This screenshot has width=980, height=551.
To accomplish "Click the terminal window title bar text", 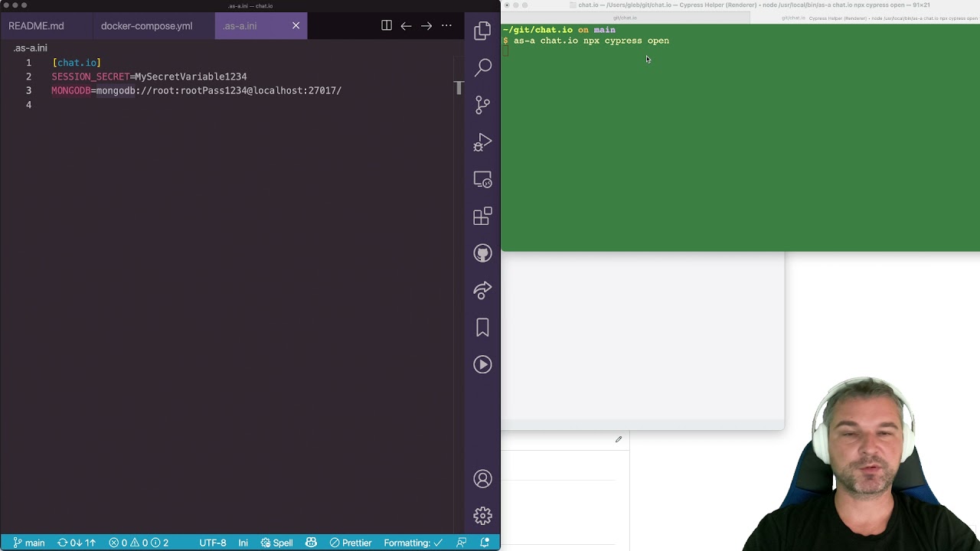I will click(754, 5).
